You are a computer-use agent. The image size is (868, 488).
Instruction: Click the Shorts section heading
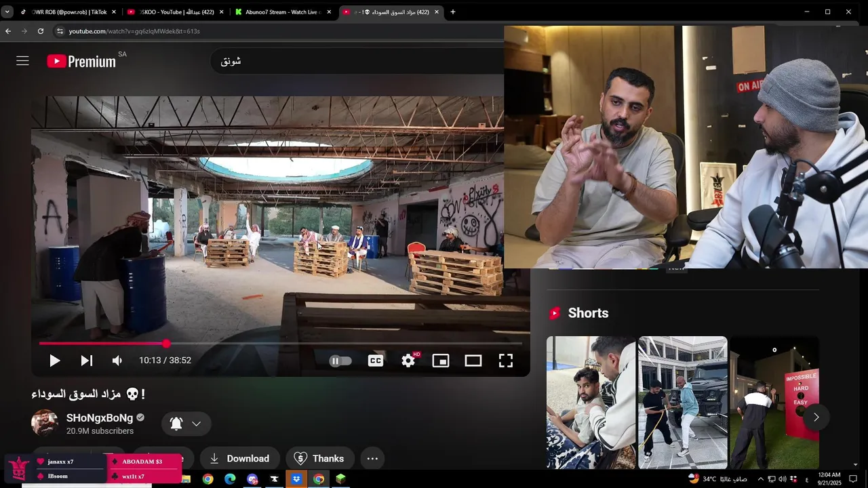coord(588,313)
